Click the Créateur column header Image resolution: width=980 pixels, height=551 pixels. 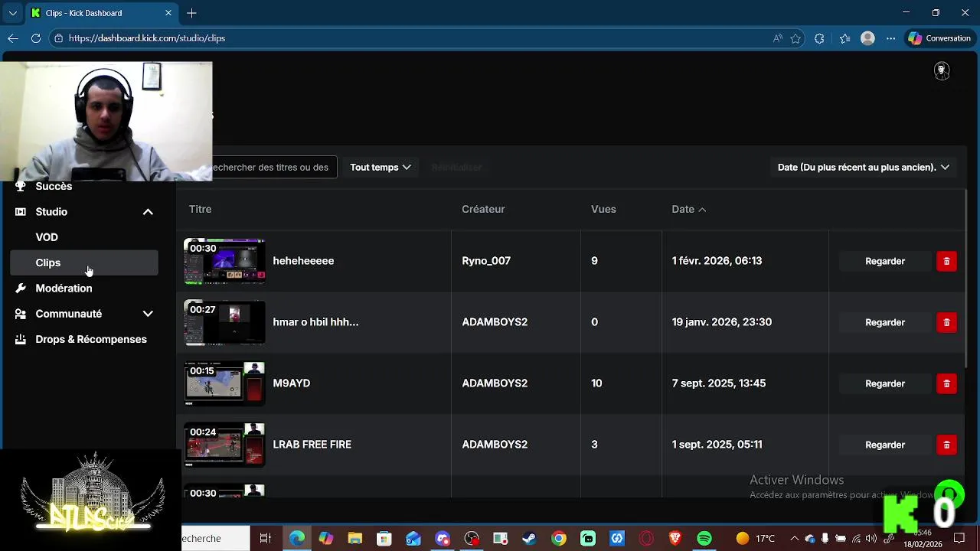(483, 209)
